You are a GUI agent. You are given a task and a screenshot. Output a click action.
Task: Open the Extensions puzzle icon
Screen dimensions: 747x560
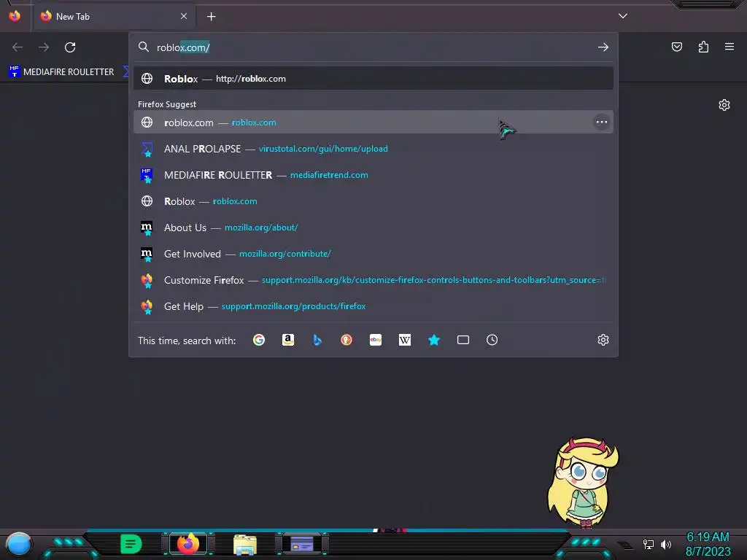(703, 47)
